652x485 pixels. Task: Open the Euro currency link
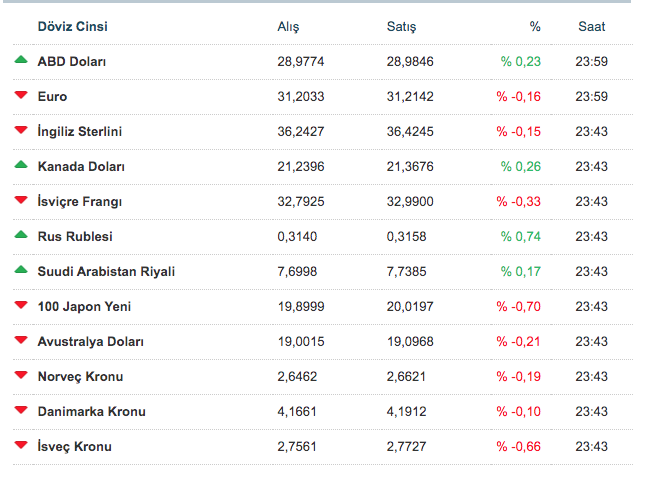[x=52, y=97]
